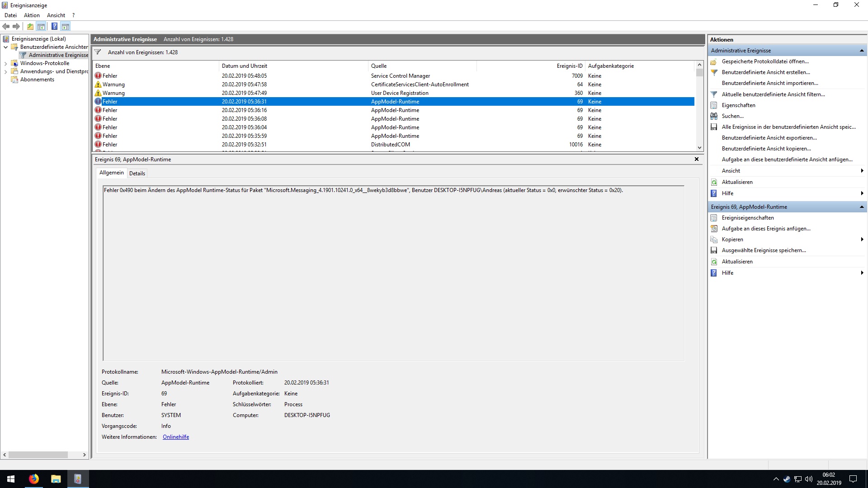Open the ? help menu

[73, 15]
